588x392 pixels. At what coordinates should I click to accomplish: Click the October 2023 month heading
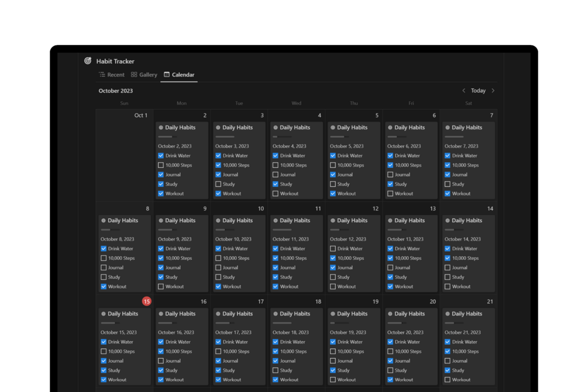[115, 91]
